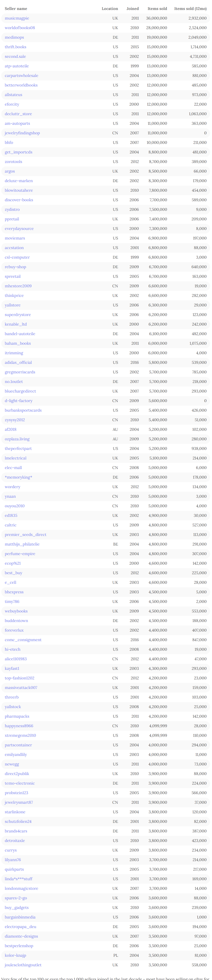Image resolution: width=212 pixels, height=980 pixels.
Task: Open schutzfolien24 seller link
Action: [18, 821]
